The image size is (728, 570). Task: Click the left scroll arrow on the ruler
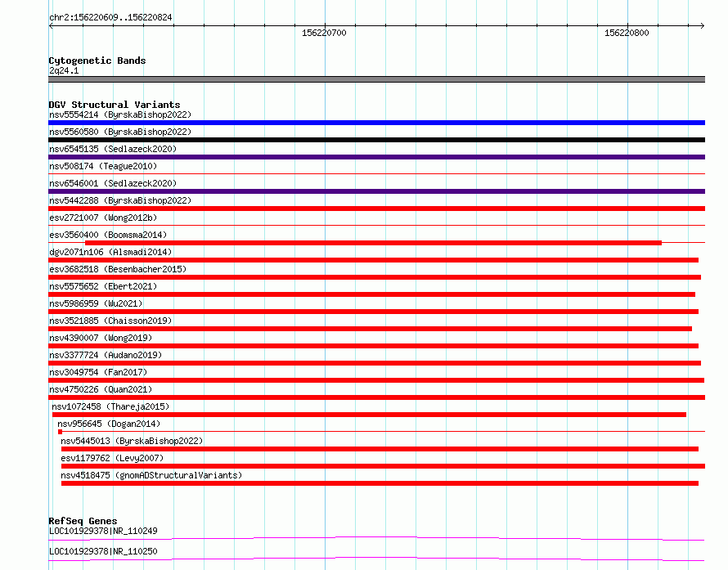click(x=51, y=26)
